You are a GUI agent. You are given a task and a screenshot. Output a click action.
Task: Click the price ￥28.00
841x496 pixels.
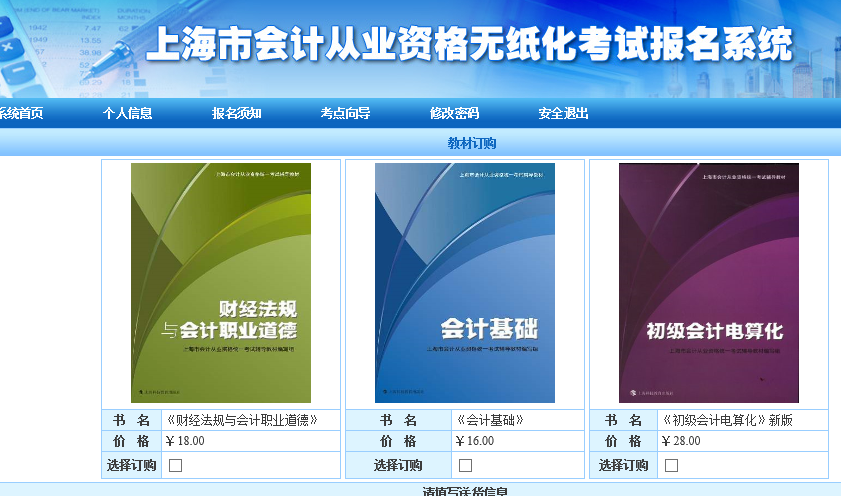(x=681, y=441)
